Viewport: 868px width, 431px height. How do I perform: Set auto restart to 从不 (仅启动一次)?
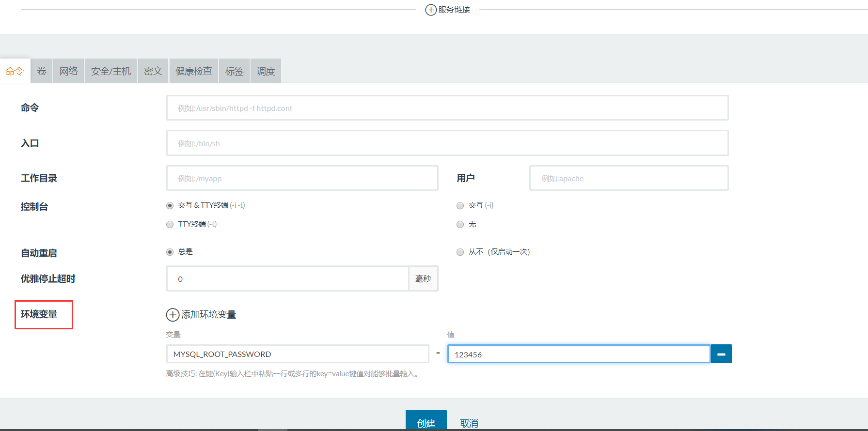460,252
